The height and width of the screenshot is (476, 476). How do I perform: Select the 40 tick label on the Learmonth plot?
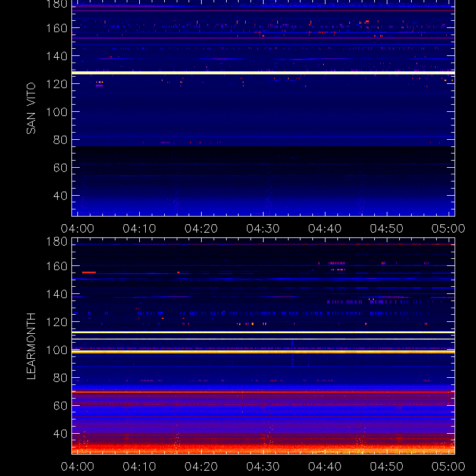[x=61, y=434]
